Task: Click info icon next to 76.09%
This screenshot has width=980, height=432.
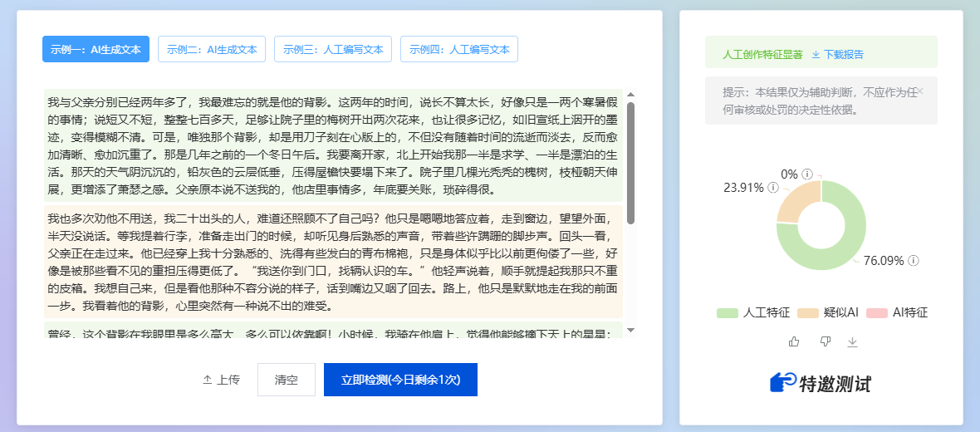Action: click(913, 261)
